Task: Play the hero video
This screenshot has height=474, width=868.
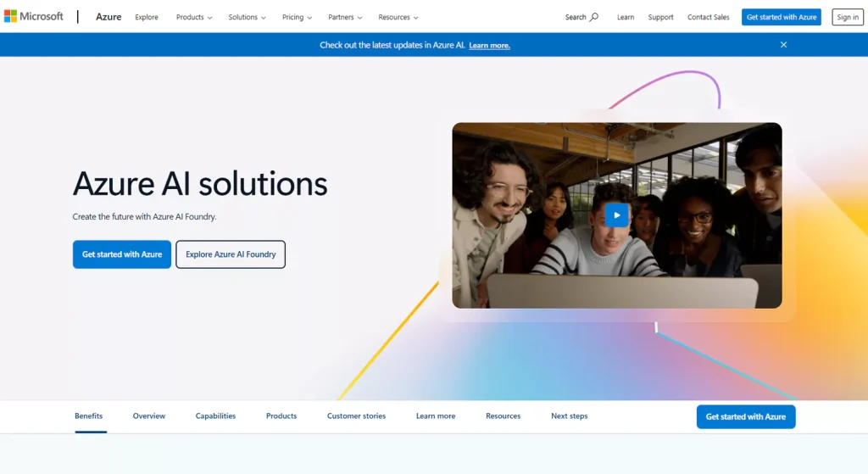Action: (x=617, y=215)
